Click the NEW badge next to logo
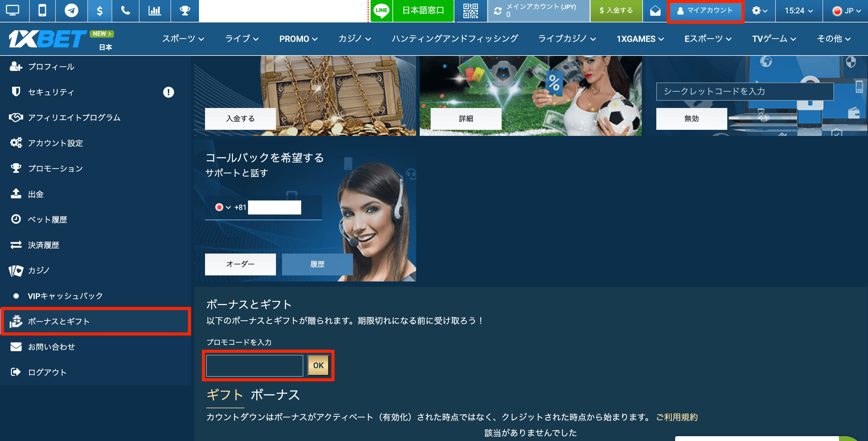868x441 pixels. tap(102, 34)
